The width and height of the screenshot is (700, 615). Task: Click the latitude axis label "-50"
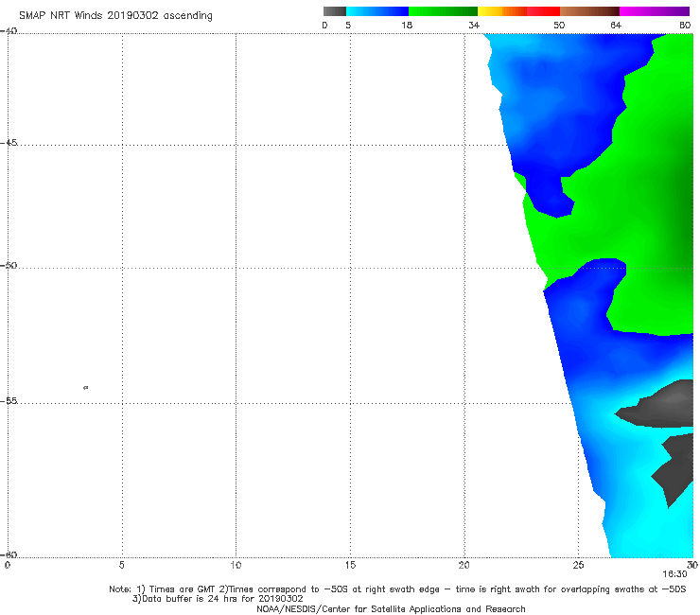point(9,266)
